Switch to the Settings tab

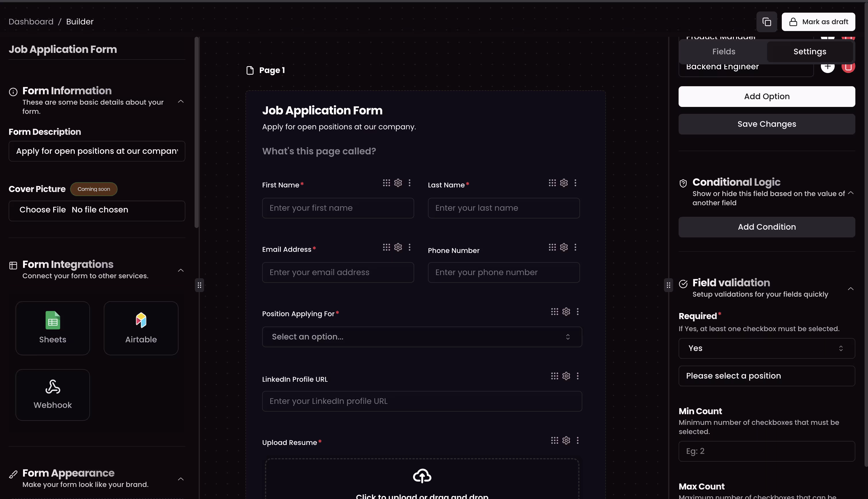pyautogui.click(x=809, y=52)
